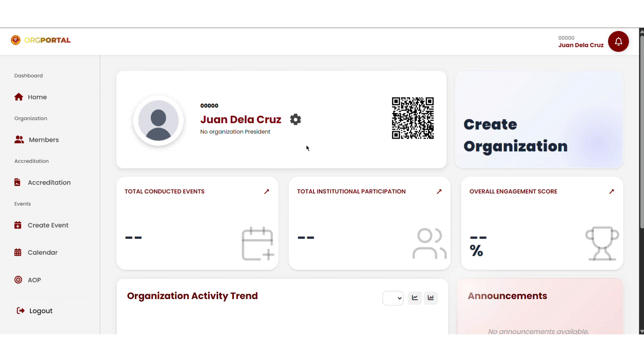Viewport: 644px width, 362px height.
Task: Click the Logout arrow icon
Action: click(21, 311)
